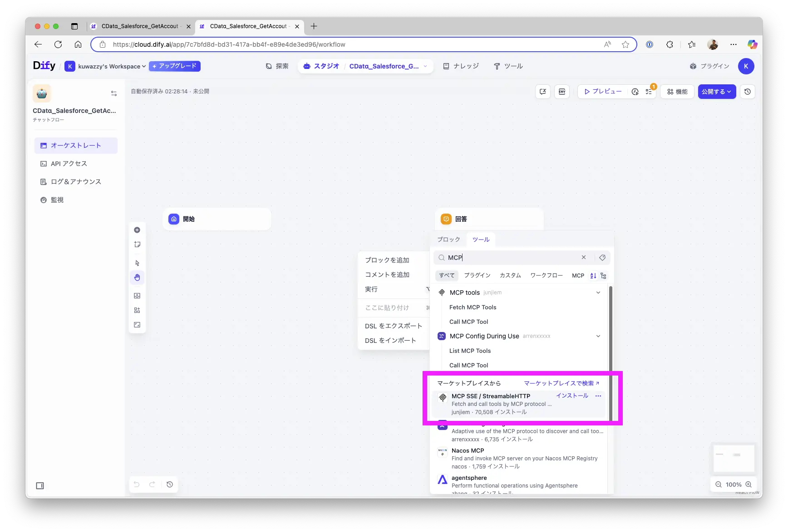Click export image icon on canvas toolbar
Image resolution: width=788 pixels, height=532 pixels.
(137, 296)
